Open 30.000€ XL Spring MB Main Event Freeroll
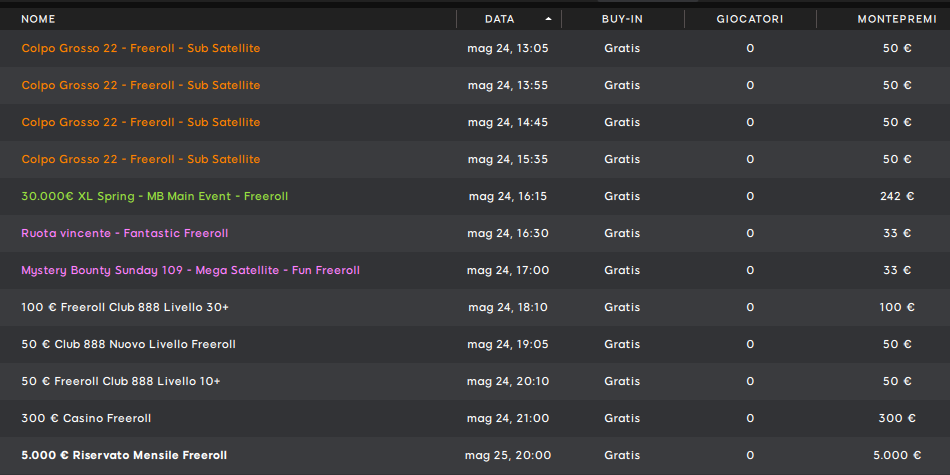Screen dimensions: 950x475 pos(475,196)
